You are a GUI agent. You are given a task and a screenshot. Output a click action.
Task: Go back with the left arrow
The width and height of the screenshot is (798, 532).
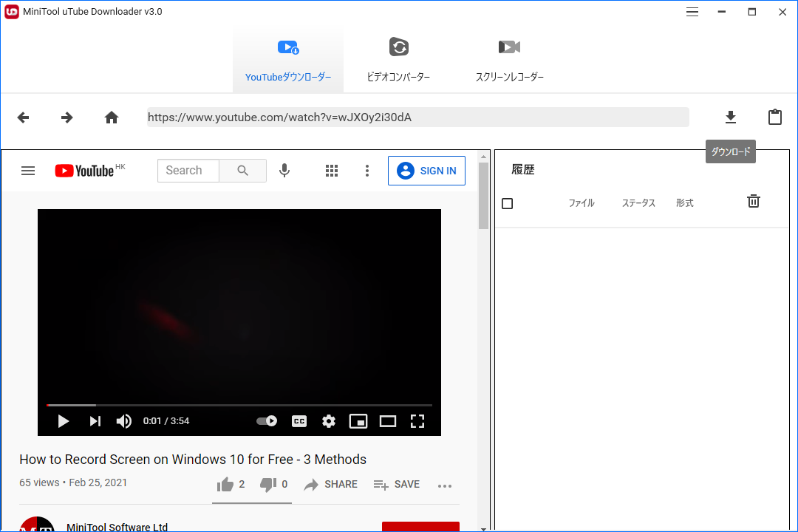click(x=23, y=117)
